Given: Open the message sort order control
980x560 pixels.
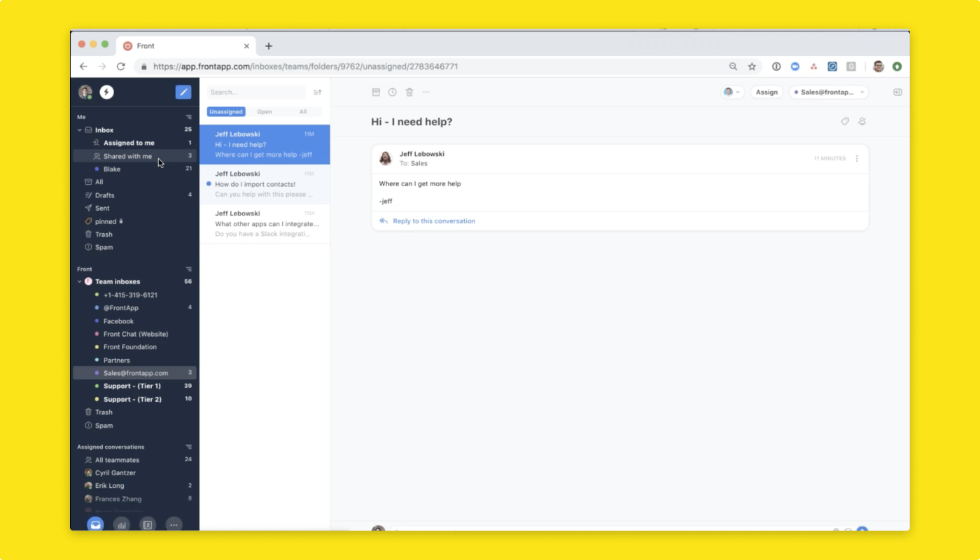Looking at the screenshot, I should point(317,92).
